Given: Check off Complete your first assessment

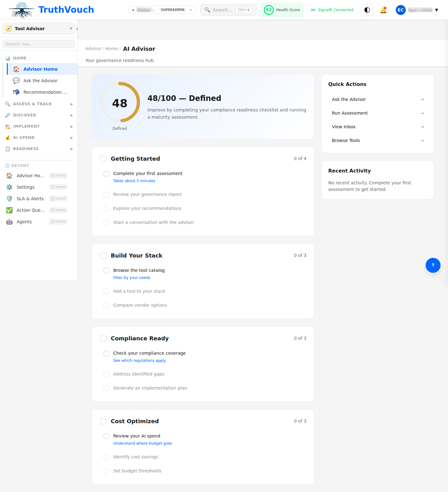Looking at the screenshot, I should point(106,173).
